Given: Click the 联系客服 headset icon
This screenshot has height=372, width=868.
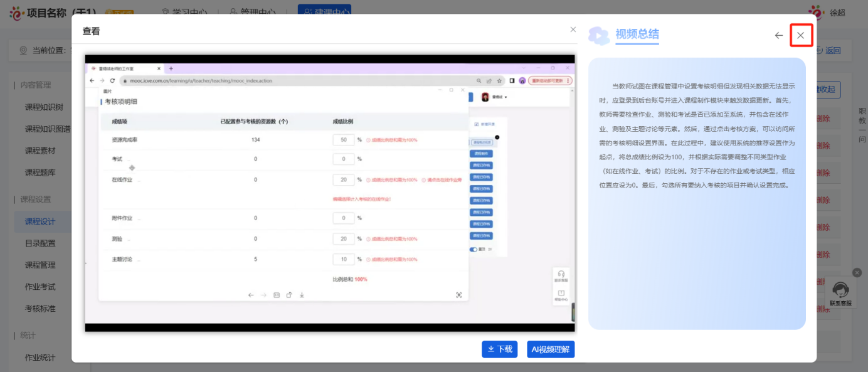Looking at the screenshot, I should click(x=840, y=290).
